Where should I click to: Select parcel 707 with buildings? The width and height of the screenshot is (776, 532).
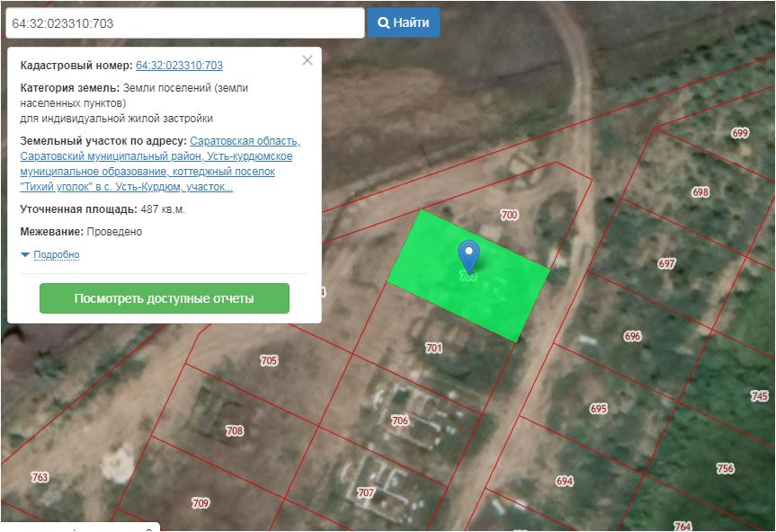(x=365, y=492)
